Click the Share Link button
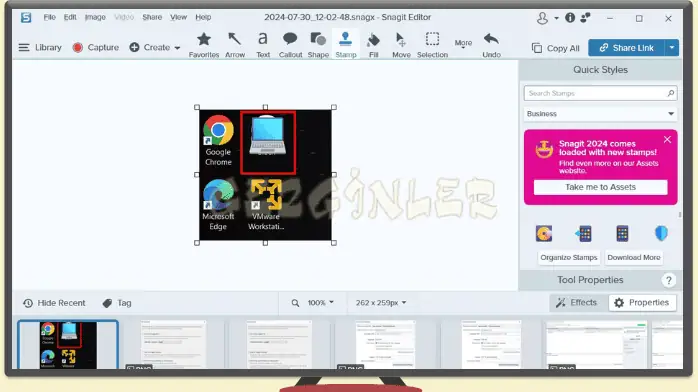Image resolution: width=698 pixels, height=392 pixels. 627,48
